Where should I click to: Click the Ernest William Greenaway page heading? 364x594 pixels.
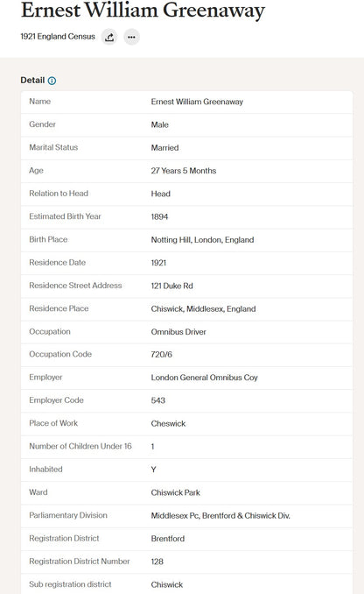pyautogui.click(x=143, y=11)
